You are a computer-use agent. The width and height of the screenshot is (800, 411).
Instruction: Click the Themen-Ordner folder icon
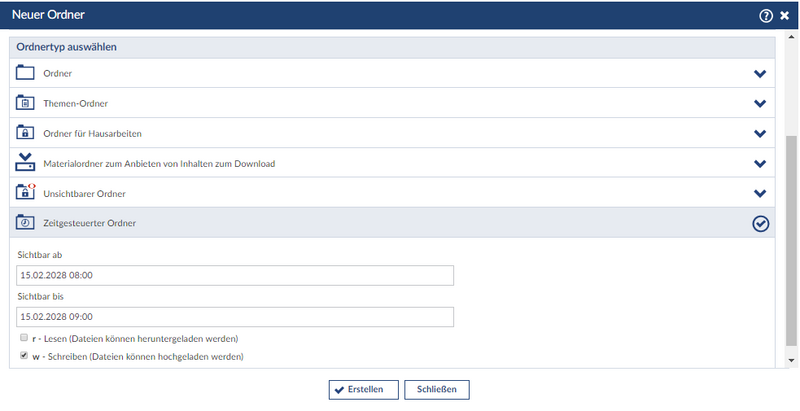pos(25,103)
